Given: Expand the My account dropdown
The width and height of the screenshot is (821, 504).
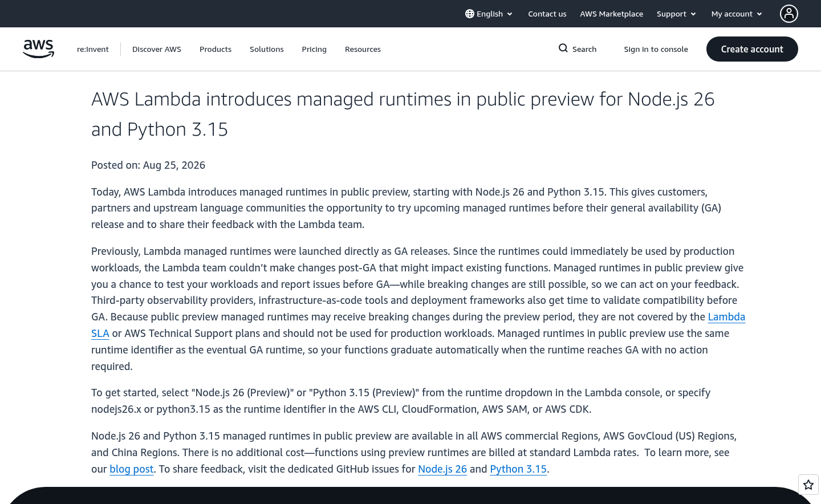Looking at the screenshot, I should click(737, 14).
